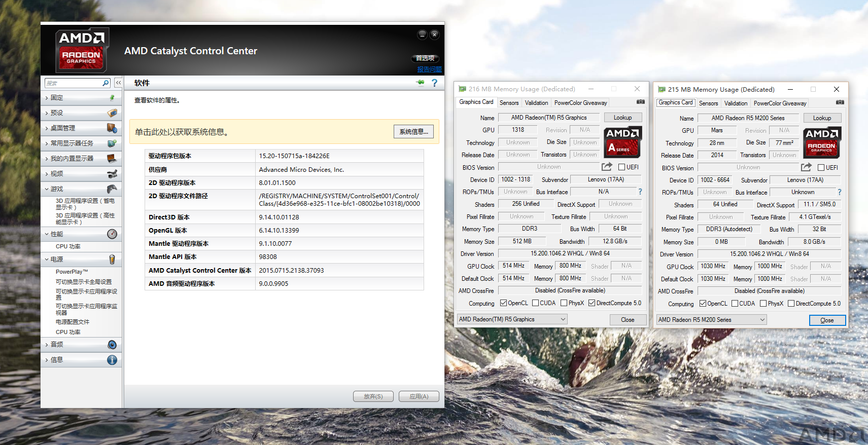The height and width of the screenshot is (445, 868).
Task: Select Graphics Card tab in R5 M200 GPU-Z window
Action: pos(675,102)
